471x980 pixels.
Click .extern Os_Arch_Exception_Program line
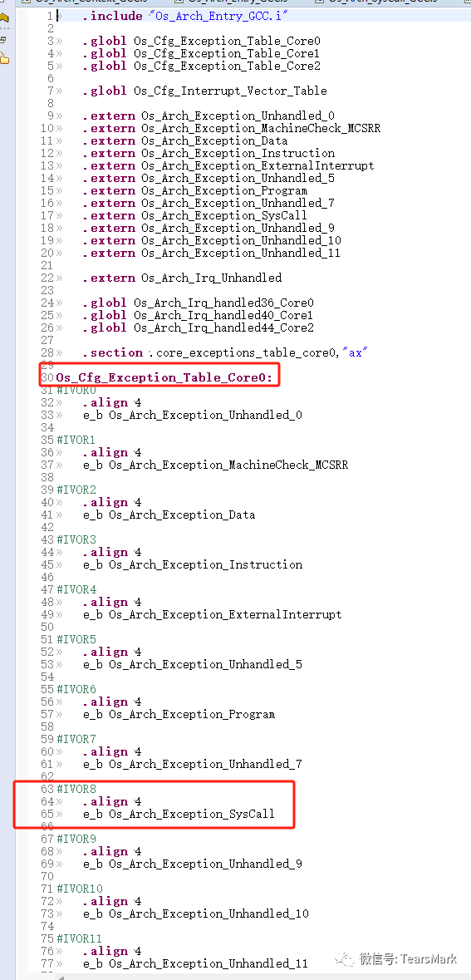tap(195, 190)
